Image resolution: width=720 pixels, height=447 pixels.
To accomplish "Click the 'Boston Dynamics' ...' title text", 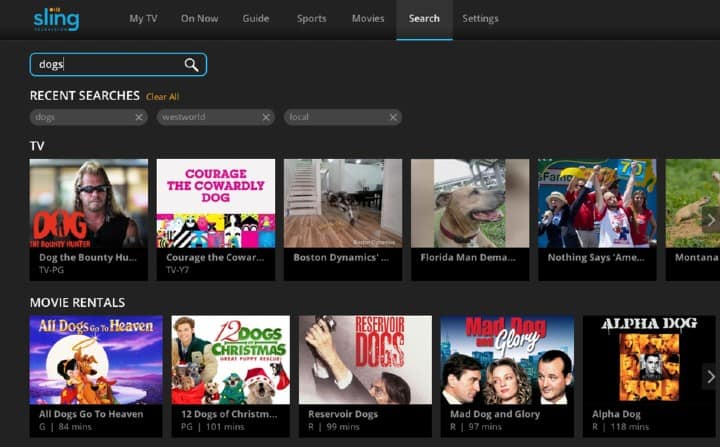I will 341,258.
